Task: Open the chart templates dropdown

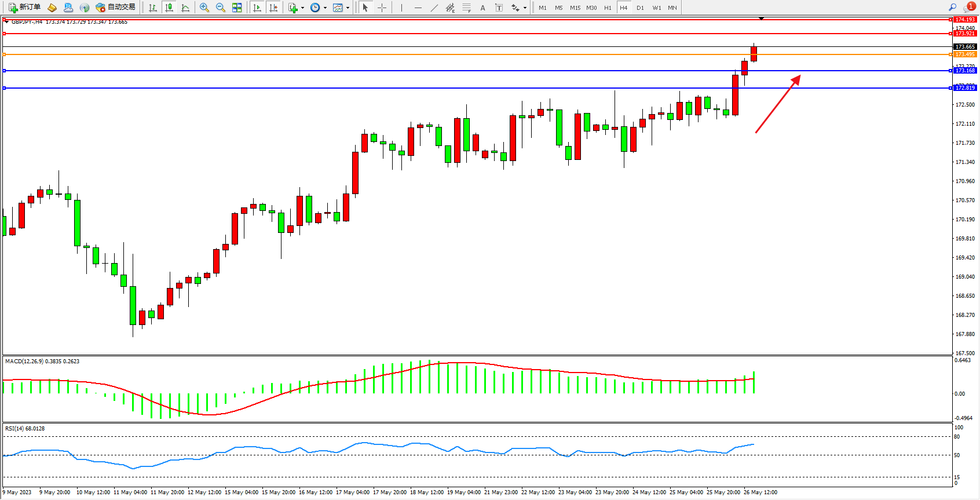Action: (348, 8)
